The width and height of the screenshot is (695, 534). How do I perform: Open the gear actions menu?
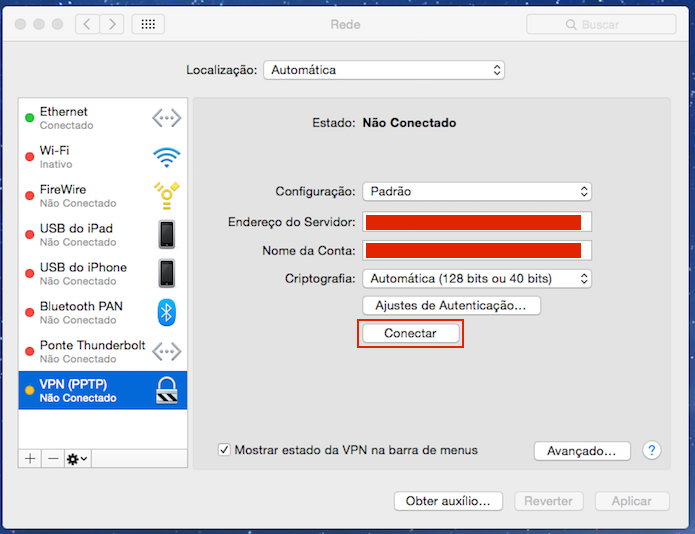pyautogui.click(x=78, y=458)
